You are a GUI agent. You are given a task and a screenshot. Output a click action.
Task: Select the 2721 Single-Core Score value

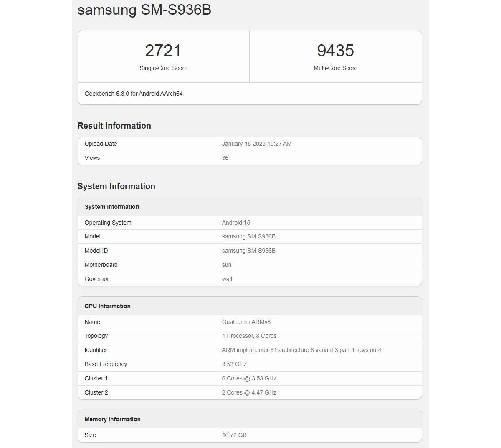coord(163,51)
